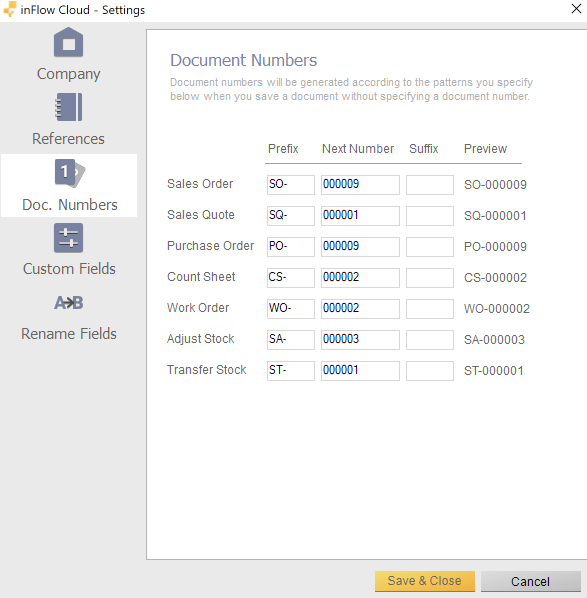The height and width of the screenshot is (598, 587).
Task: Click the Sales Quote next number field
Action: tap(360, 216)
